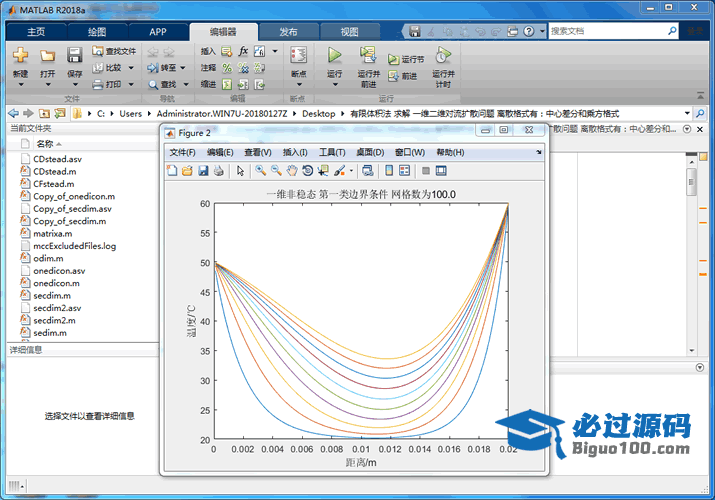Screen dimensions: 715x500
Task: Click Figure 2 open file icon
Action: pyautogui.click(x=187, y=171)
